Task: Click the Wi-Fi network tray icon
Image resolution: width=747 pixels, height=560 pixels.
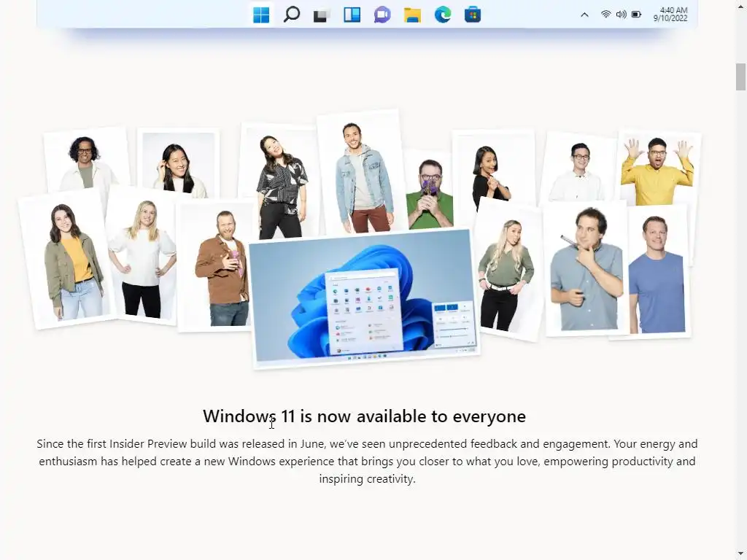Action: click(x=605, y=15)
